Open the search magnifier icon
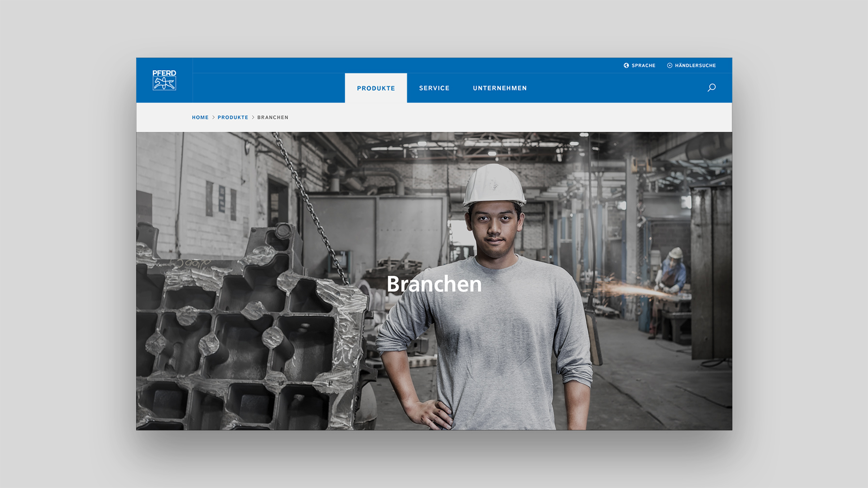868x488 pixels. pyautogui.click(x=712, y=88)
